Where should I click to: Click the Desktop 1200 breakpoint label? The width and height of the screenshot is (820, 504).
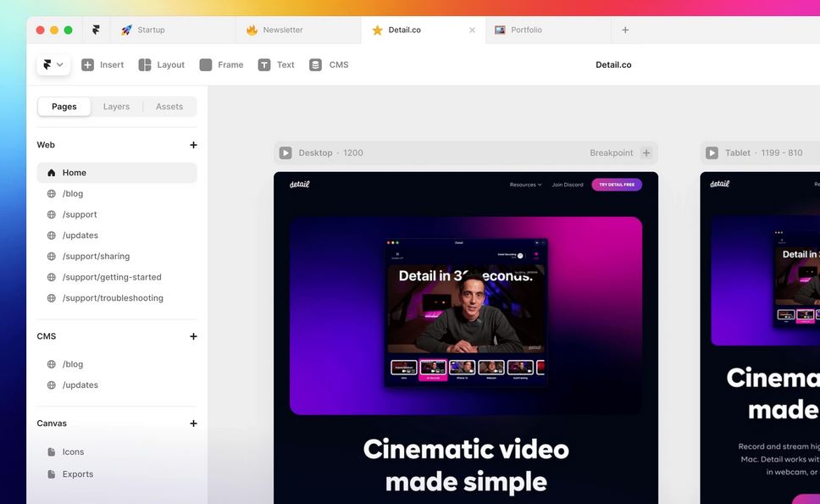(330, 152)
